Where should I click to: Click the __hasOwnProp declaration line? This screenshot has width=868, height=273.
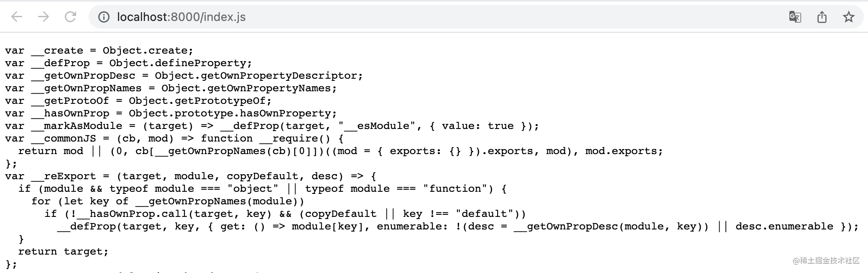pyautogui.click(x=171, y=113)
